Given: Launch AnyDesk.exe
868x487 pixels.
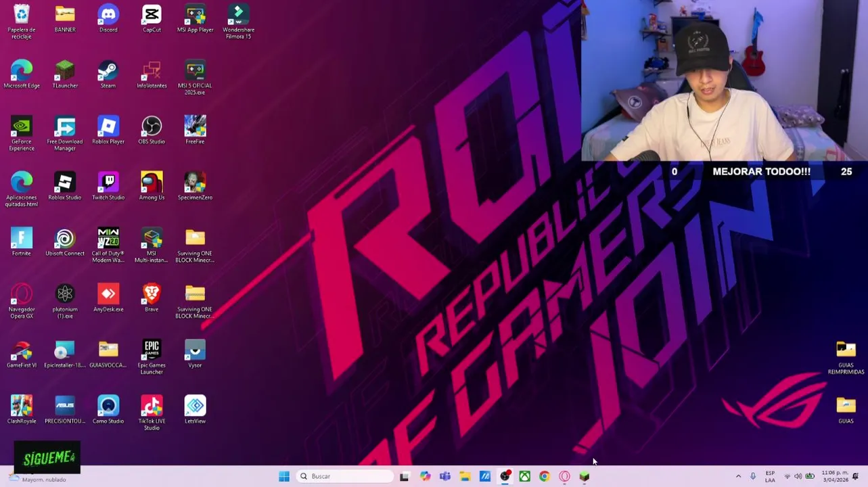Looking at the screenshot, I should click(x=108, y=298).
